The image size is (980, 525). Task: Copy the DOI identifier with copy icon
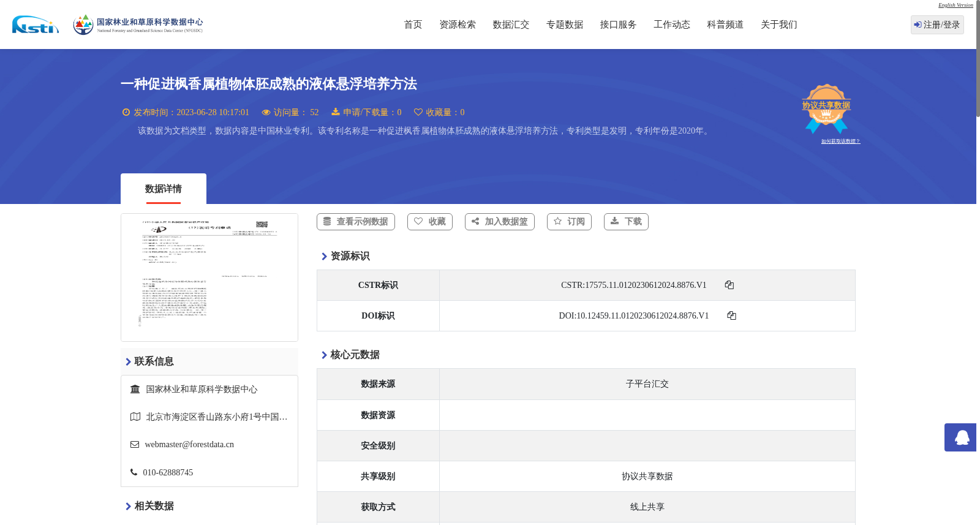point(731,315)
